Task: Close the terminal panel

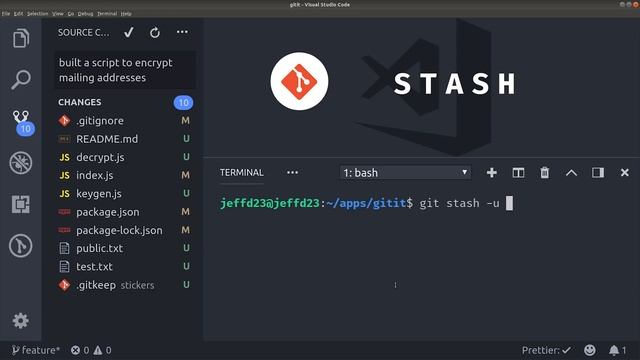Action: (624, 173)
